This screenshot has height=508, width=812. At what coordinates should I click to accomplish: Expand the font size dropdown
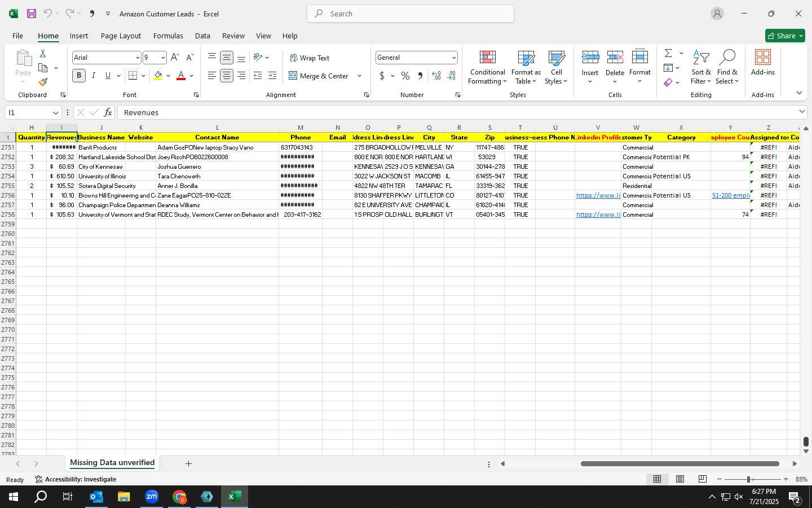pyautogui.click(x=163, y=58)
